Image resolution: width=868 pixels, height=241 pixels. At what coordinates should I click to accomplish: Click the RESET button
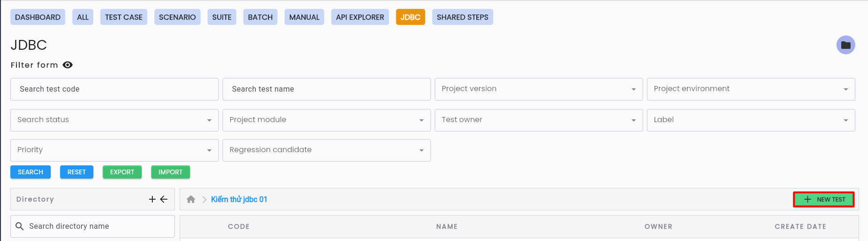click(77, 172)
